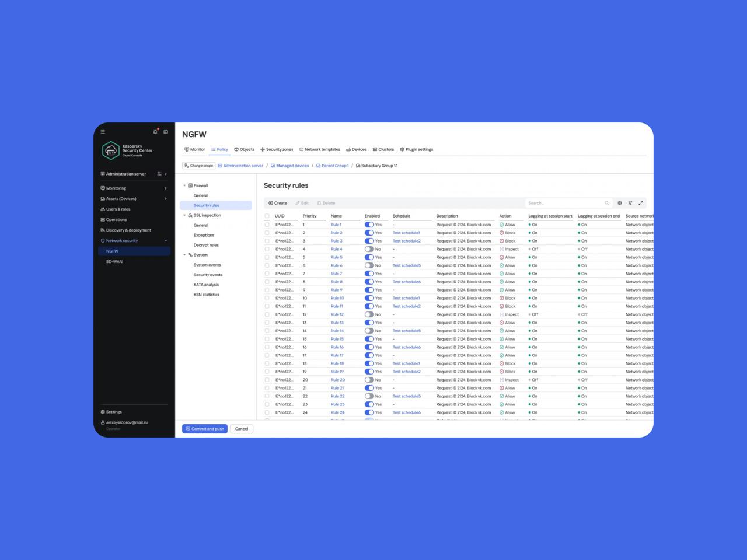Click the search magnifier icon
747x560 pixels.
click(607, 203)
